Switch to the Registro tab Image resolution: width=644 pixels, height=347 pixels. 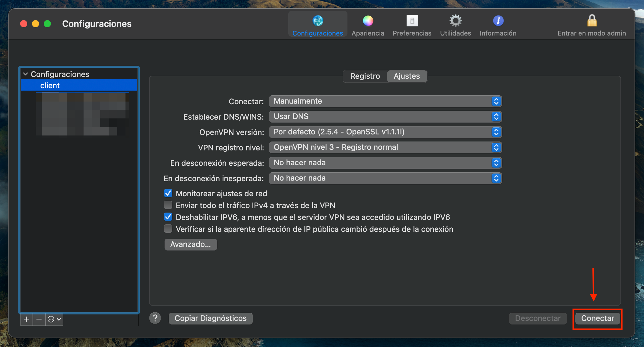pos(365,76)
